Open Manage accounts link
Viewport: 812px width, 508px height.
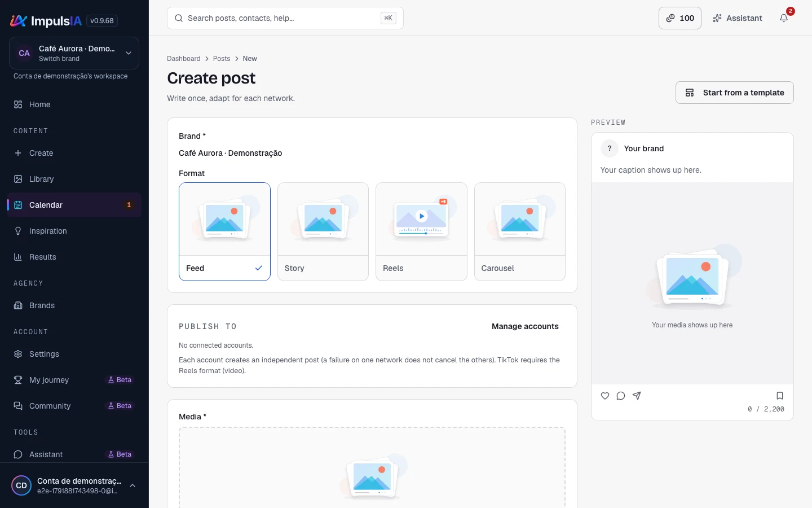tap(525, 326)
